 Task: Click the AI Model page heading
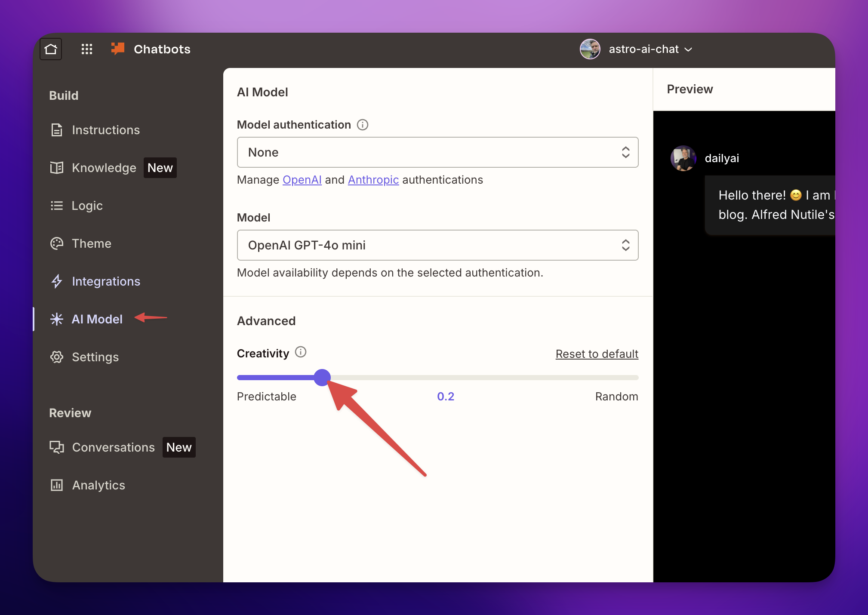[x=262, y=92]
